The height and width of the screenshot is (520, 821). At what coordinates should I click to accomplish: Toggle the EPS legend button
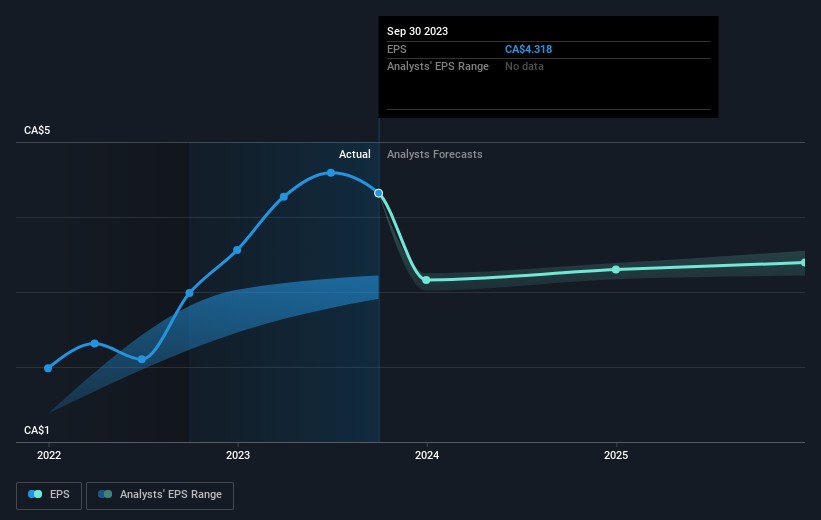[x=49, y=495]
